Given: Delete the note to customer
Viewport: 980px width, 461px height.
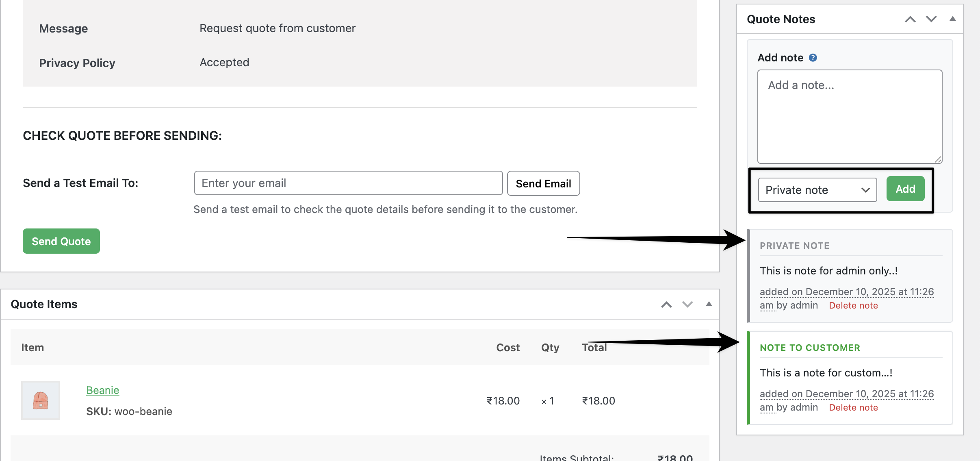Looking at the screenshot, I should (x=853, y=408).
